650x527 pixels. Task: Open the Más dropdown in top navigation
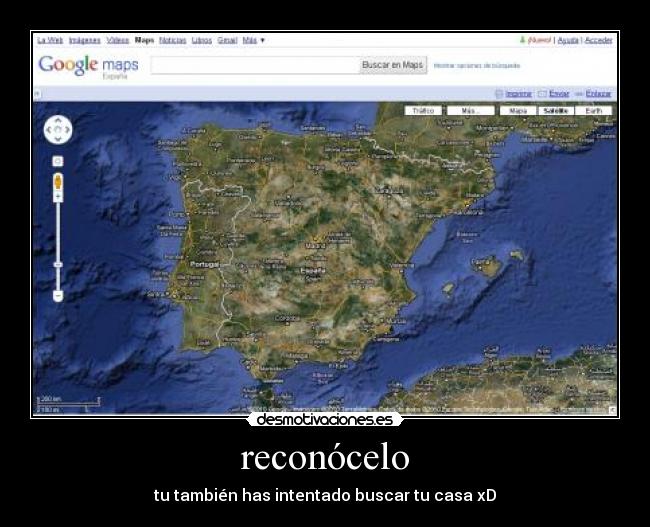coord(253,40)
